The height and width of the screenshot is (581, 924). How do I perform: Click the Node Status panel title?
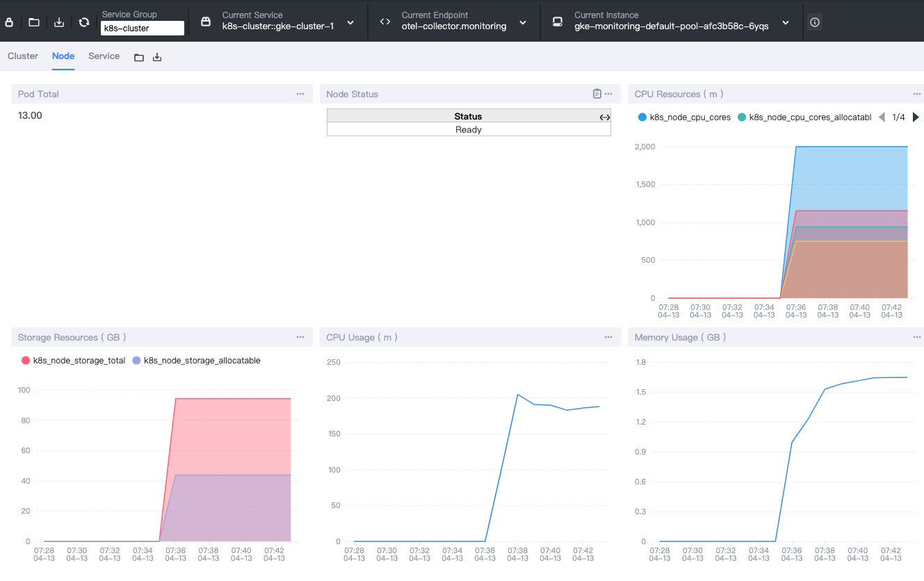click(x=352, y=94)
